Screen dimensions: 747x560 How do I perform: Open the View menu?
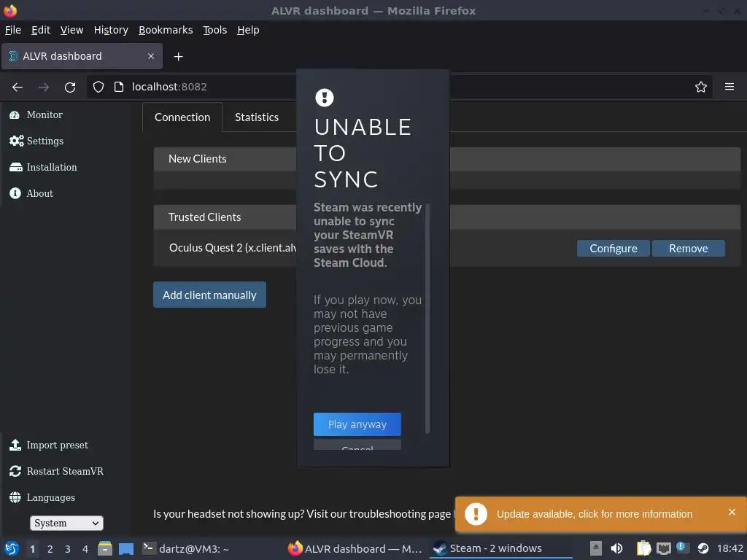(71, 30)
